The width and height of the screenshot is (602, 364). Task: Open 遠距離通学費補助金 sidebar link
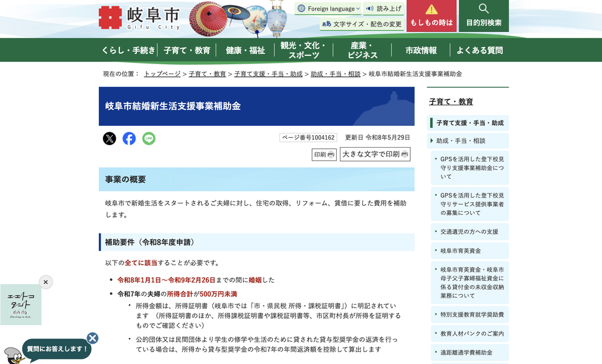[470, 352]
